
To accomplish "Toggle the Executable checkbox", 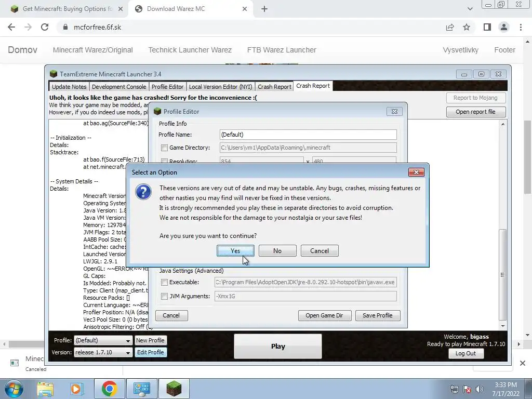I will click(x=165, y=282).
